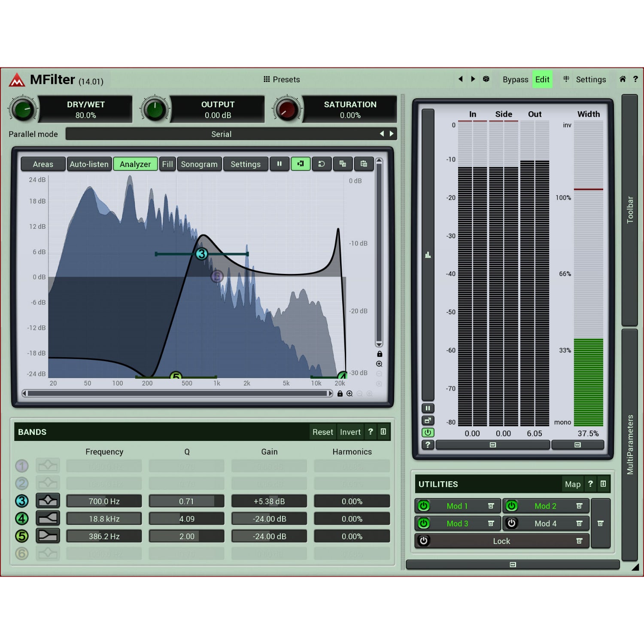This screenshot has width=644, height=644.
Task: Click the filter type icon for band 3
Action: tap(48, 501)
